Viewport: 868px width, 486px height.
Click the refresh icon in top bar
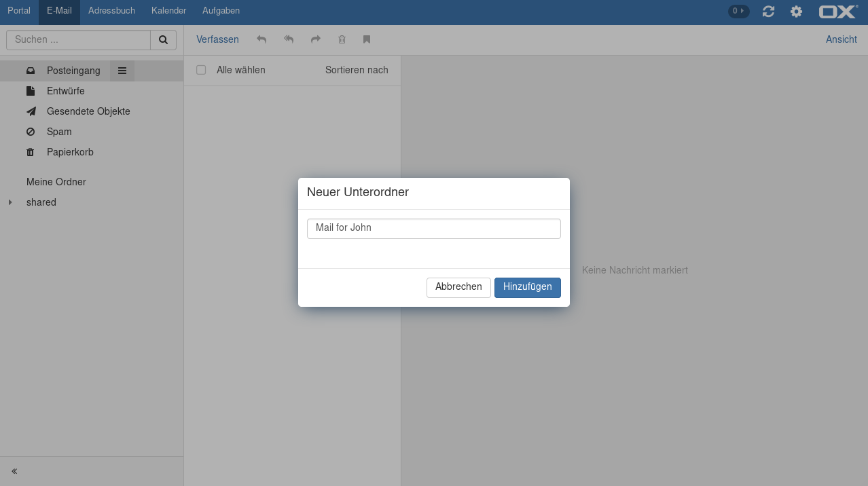[768, 12]
